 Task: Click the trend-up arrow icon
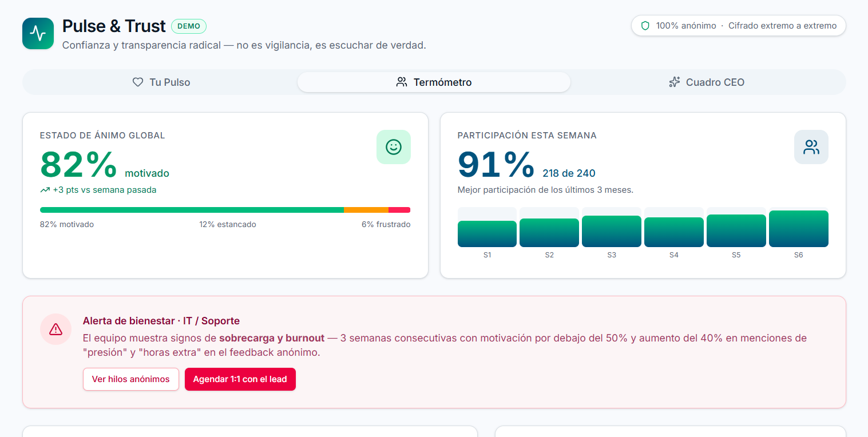tap(45, 190)
